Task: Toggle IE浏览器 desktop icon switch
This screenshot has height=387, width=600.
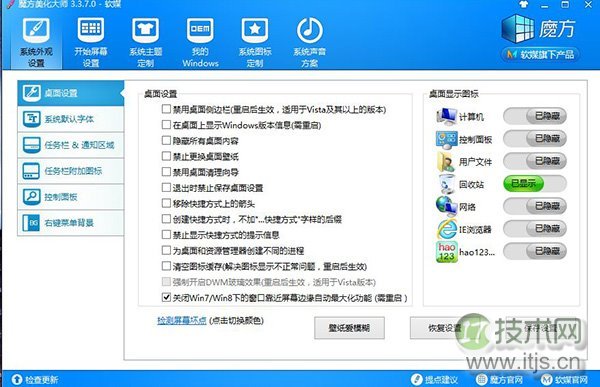Action: coord(535,229)
